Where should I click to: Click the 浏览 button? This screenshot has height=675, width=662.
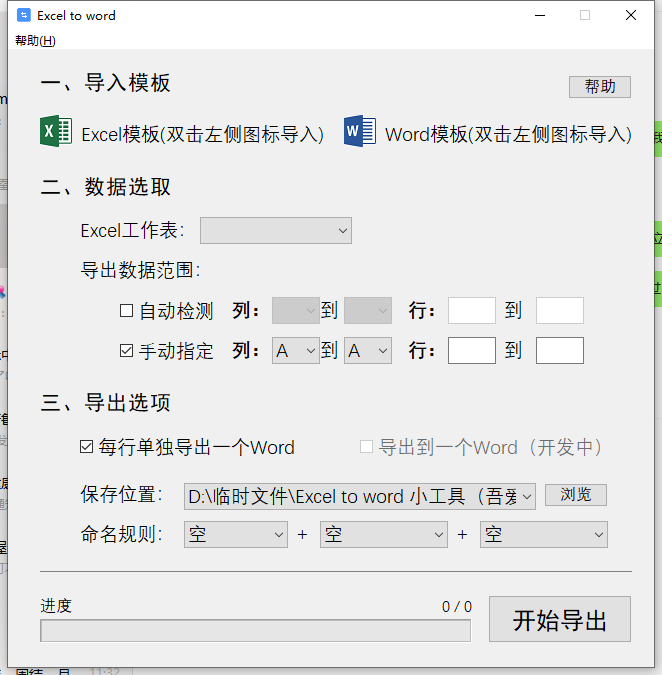[x=576, y=495]
